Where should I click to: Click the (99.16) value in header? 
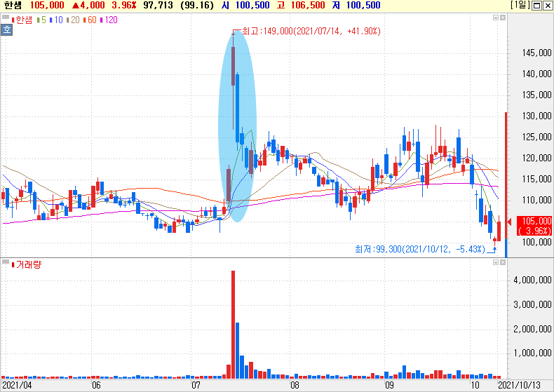[x=197, y=6]
